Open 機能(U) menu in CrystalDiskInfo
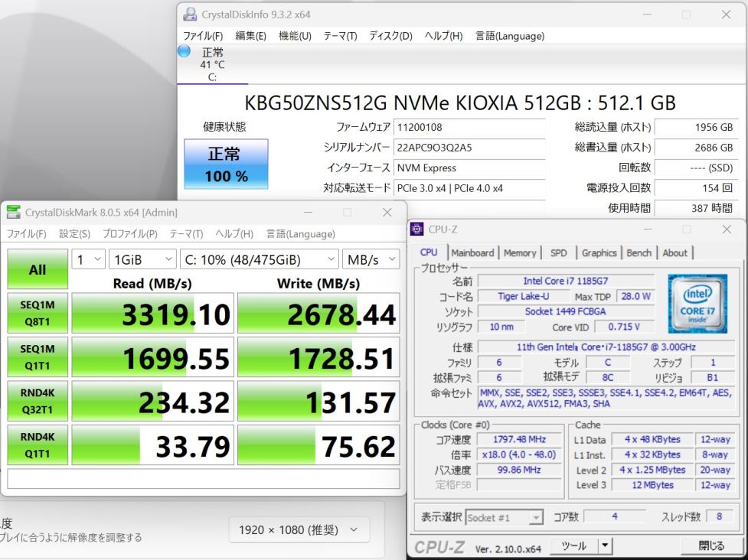The width and height of the screenshot is (748, 560). pos(295,36)
